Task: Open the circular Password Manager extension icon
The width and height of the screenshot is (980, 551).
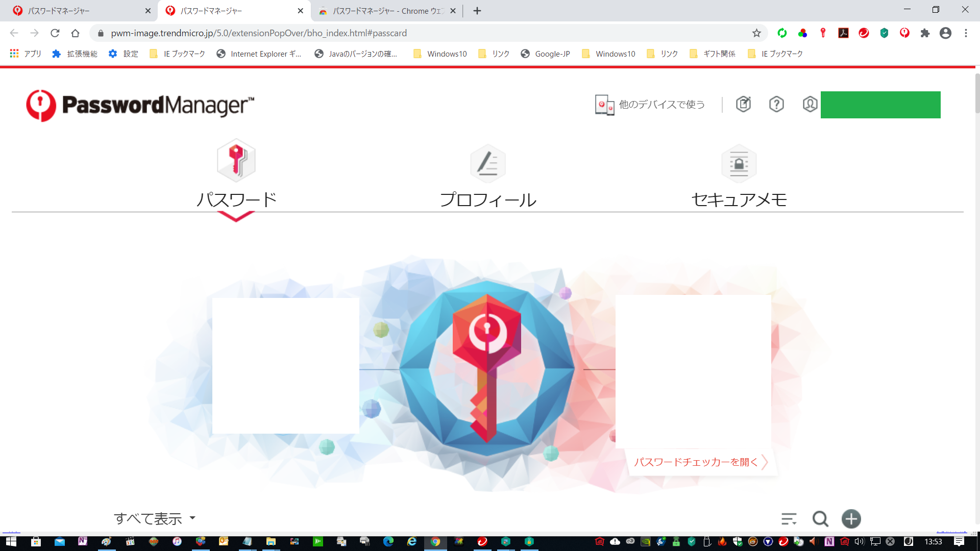Action: pos(904,33)
